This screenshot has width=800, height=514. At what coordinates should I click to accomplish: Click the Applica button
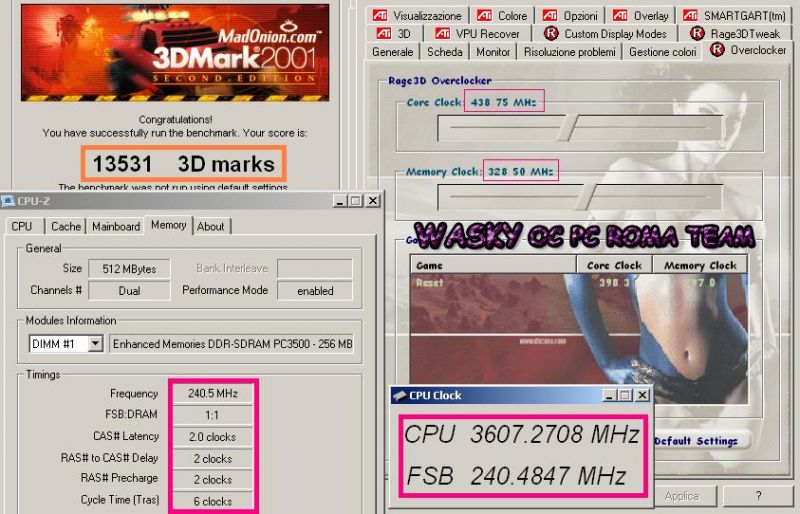pyautogui.click(x=682, y=496)
